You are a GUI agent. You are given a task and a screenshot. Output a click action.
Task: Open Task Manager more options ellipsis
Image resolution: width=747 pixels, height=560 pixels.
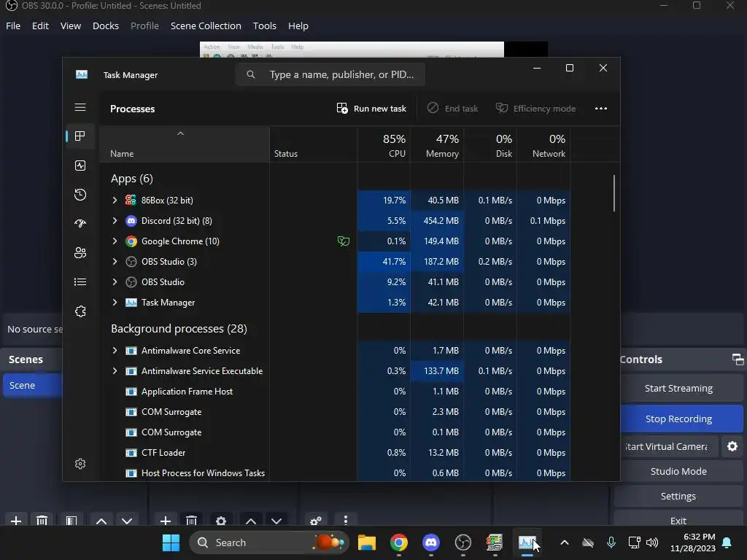[601, 109]
